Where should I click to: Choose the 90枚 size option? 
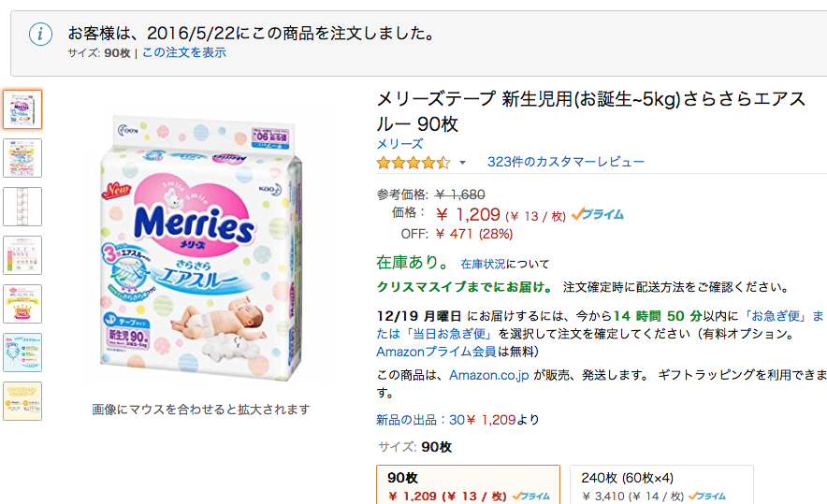click(468, 485)
